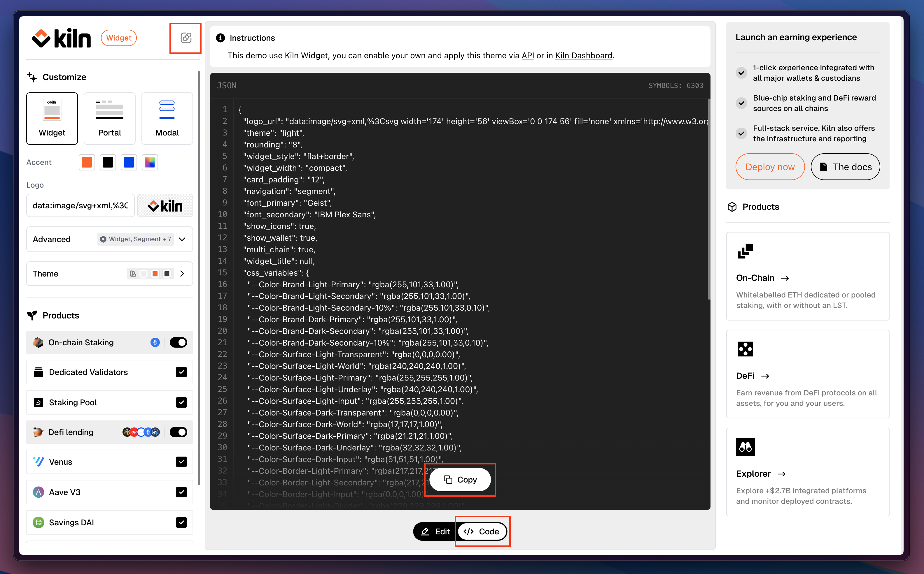The width and height of the screenshot is (924, 574).
Task: Click the On-Chain product icon card
Action: (x=745, y=251)
